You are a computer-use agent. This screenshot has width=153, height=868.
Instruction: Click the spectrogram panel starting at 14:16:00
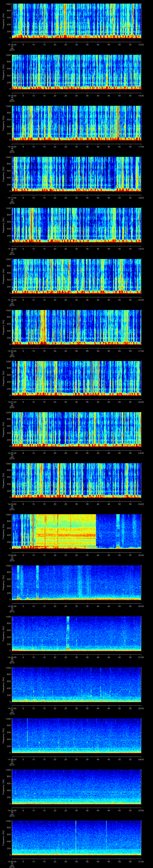(77, 123)
